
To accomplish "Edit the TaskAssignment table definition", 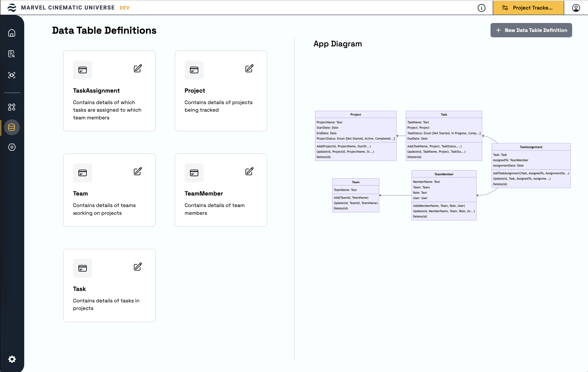I will (138, 69).
